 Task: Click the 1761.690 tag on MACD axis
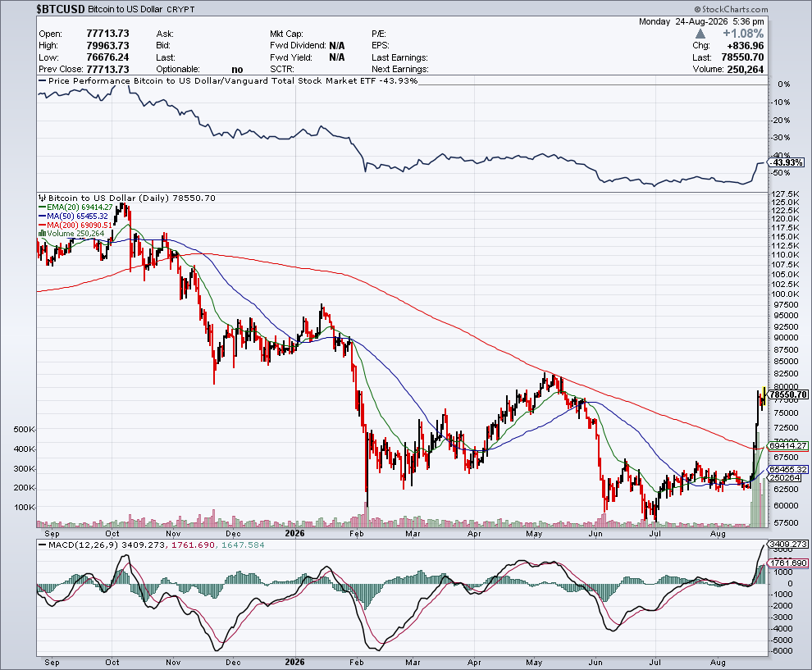[788, 563]
